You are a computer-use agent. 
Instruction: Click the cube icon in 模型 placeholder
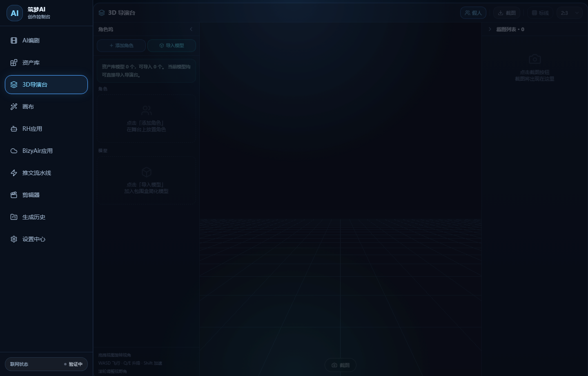tap(147, 172)
